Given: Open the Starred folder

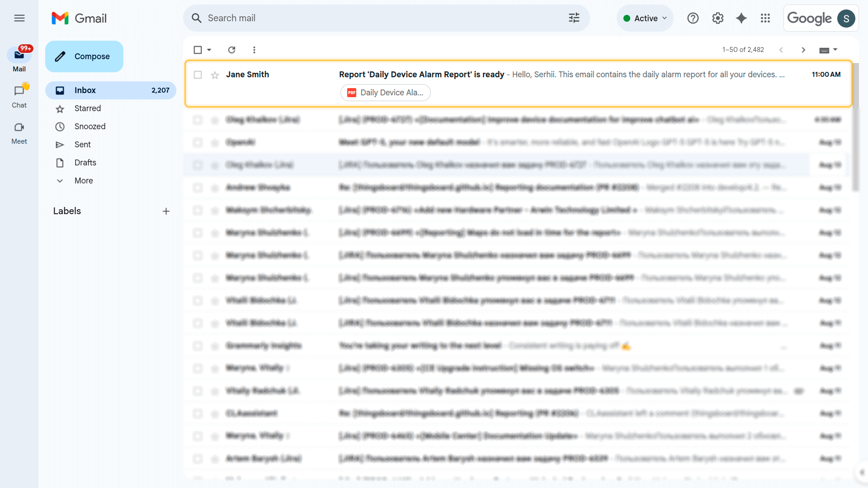Looking at the screenshot, I should [87, 108].
